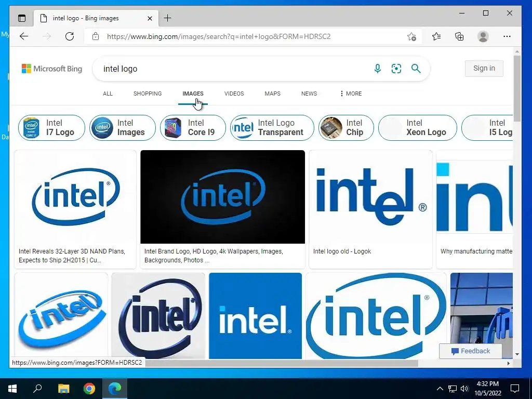
Task: Open the large blue swirl Intel logo thumbnail
Action: click(376, 316)
